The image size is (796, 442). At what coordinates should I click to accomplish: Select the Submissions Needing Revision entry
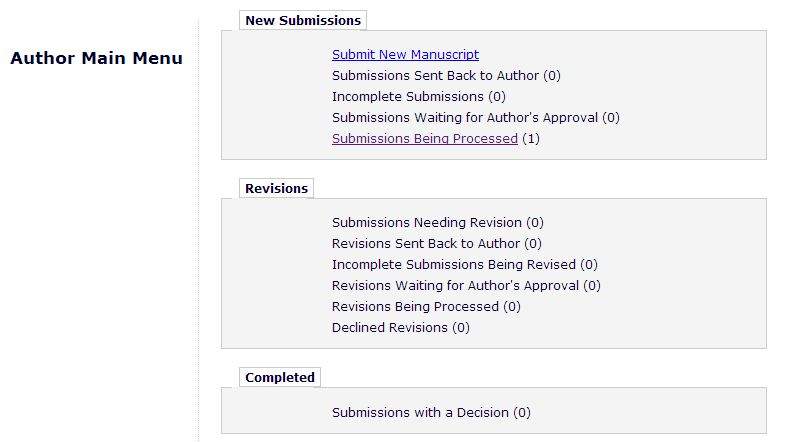[x=427, y=223]
